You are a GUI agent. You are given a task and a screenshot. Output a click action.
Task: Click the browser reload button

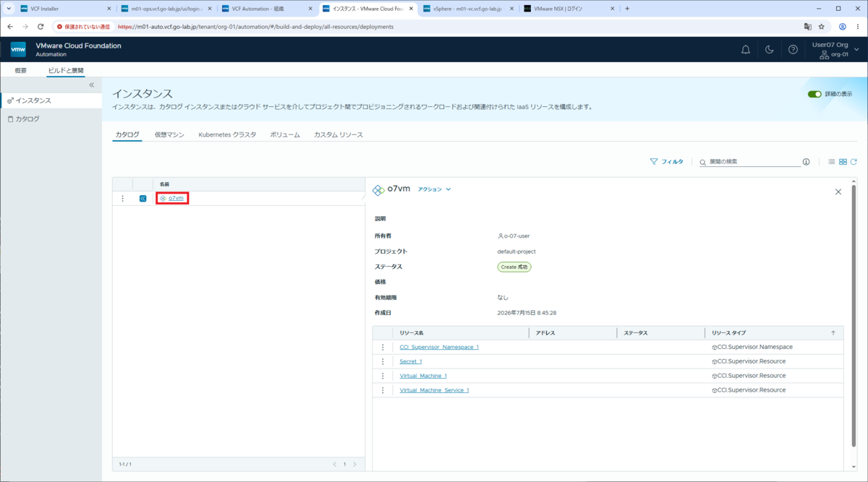point(41,27)
